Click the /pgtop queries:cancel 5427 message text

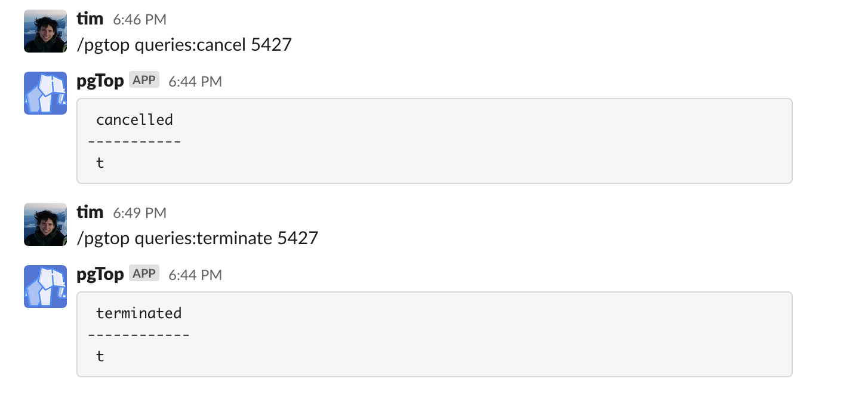184,45
